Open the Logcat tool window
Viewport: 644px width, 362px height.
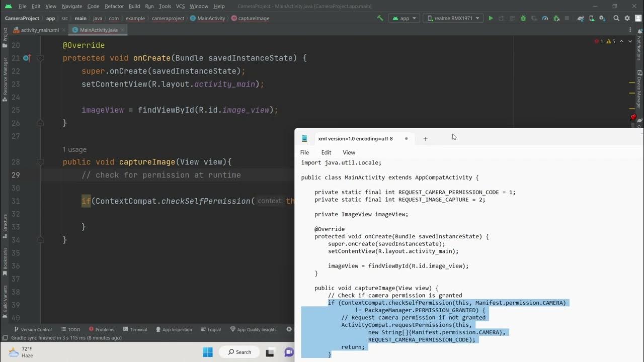(211, 329)
